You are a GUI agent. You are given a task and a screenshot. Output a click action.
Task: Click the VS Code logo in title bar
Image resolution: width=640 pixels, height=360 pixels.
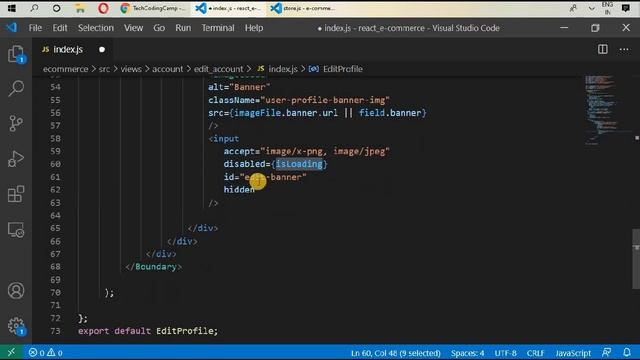click(x=11, y=28)
